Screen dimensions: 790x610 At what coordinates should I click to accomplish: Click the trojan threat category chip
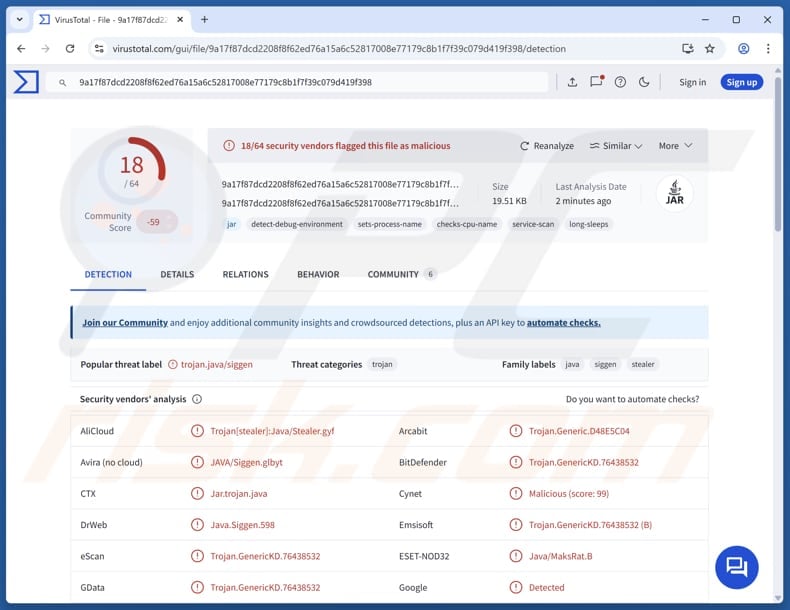[382, 364]
